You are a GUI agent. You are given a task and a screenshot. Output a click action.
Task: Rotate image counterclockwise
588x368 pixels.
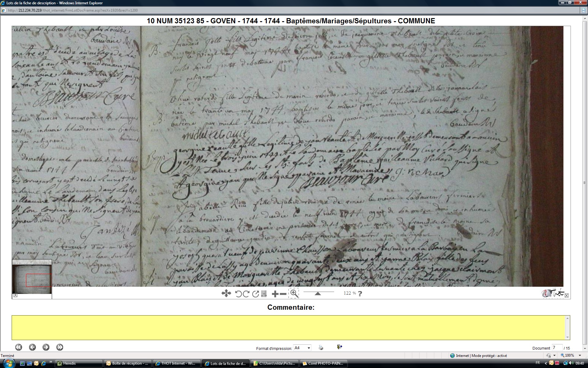click(x=238, y=294)
